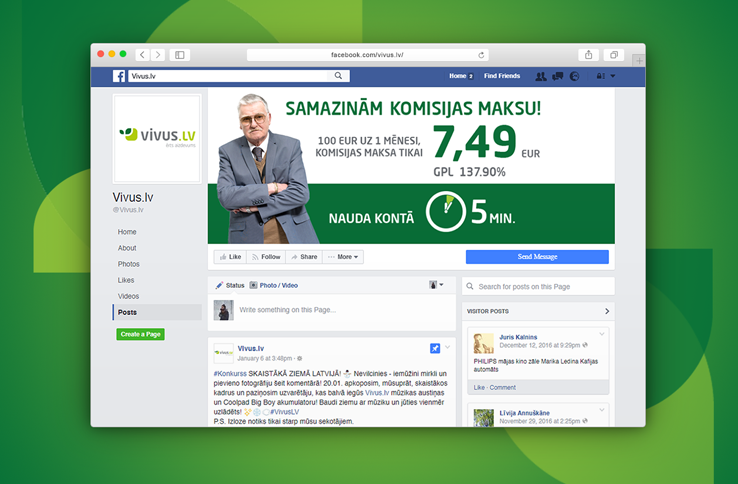
Task: Reload page using the address bar icon
Action: pyautogui.click(x=482, y=55)
